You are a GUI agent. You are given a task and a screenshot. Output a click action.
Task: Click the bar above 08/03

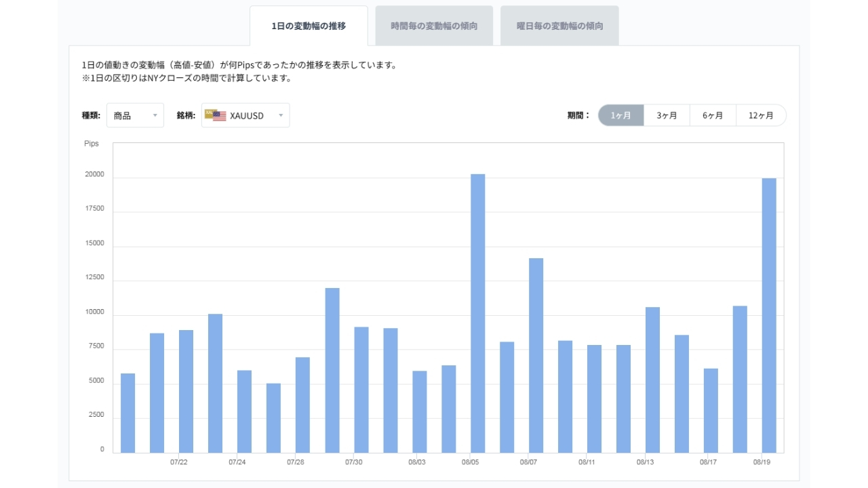pyautogui.click(x=420, y=411)
